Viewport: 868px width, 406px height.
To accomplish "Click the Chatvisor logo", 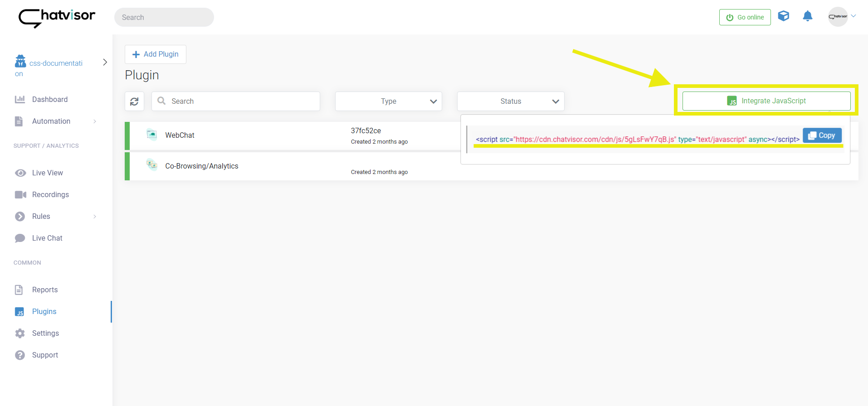I will (x=57, y=18).
